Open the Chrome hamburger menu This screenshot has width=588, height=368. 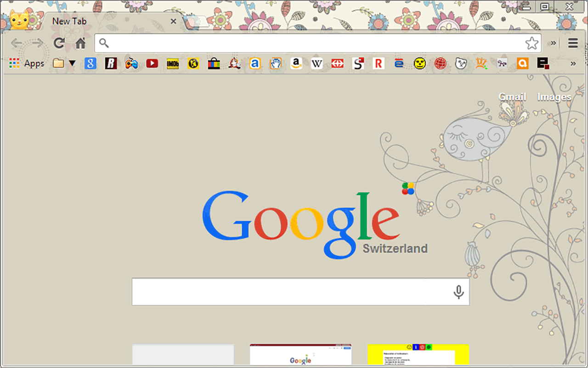[573, 43]
